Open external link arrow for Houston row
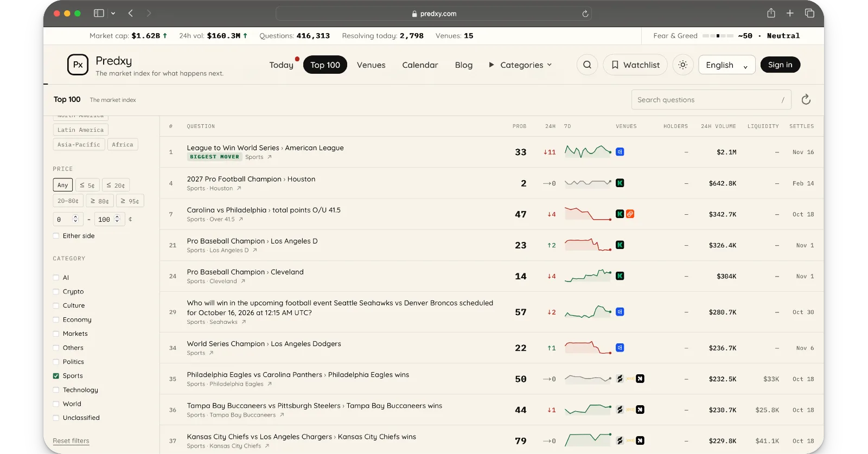The image size is (868, 454). [x=239, y=188]
